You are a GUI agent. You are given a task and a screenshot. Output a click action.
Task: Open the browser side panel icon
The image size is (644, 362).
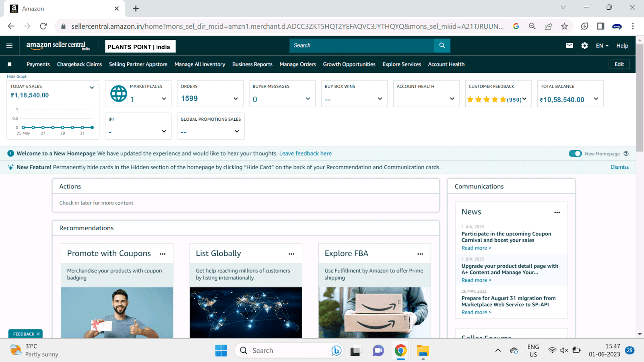click(x=601, y=26)
